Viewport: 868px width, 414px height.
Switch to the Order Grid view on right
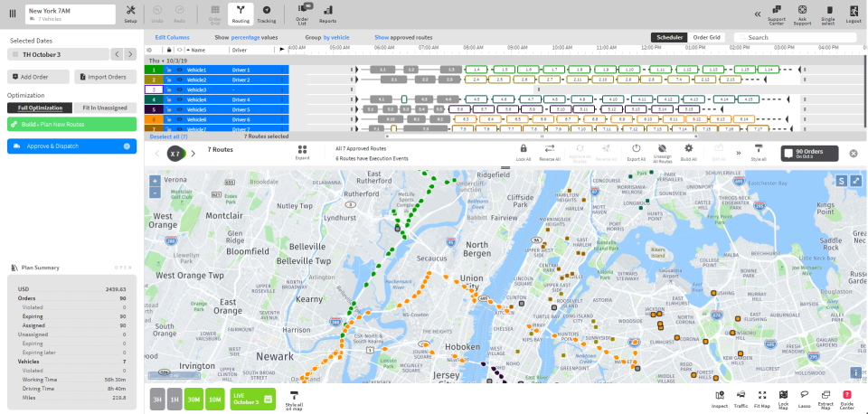[706, 37]
